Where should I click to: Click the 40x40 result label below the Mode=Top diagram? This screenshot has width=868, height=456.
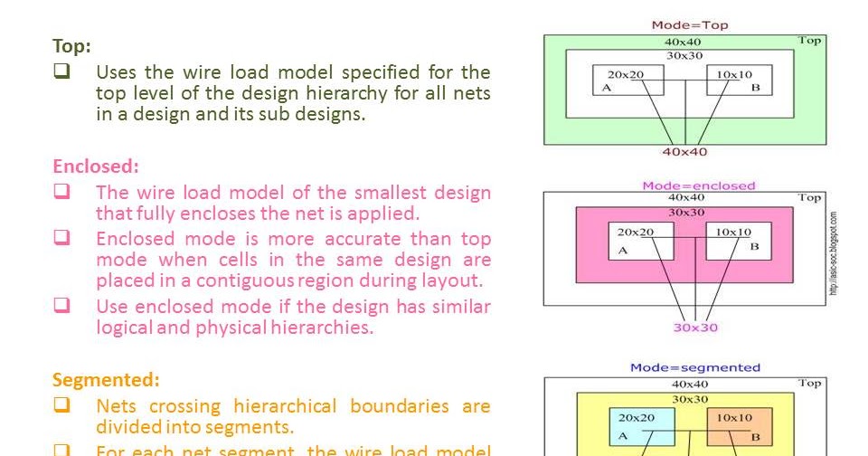[x=684, y=152]
